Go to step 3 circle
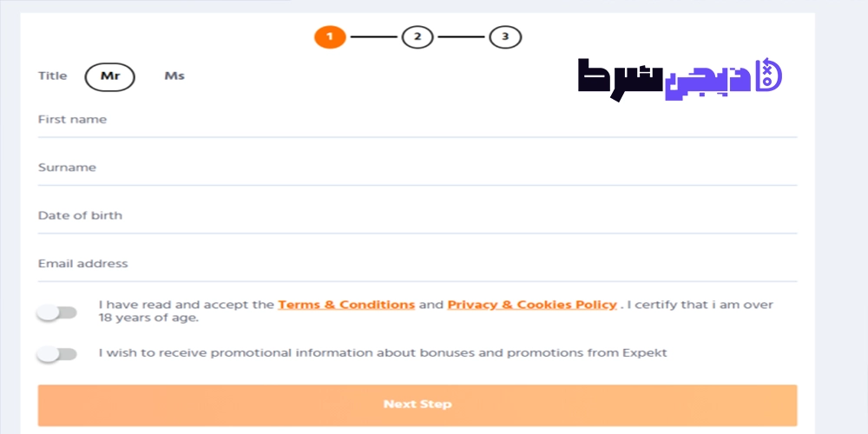 (505, 37)
